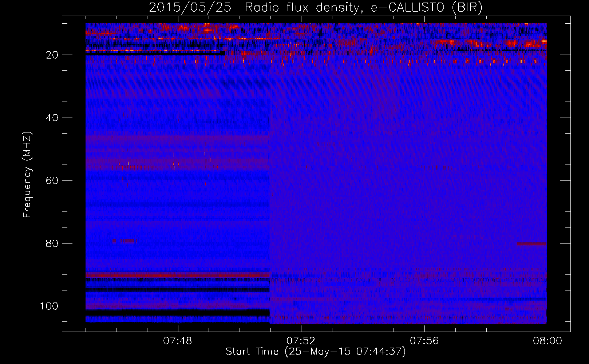Click the time tick label '07:48'
This screenshot has height=364, width=589.
click(x=178, y=341)
